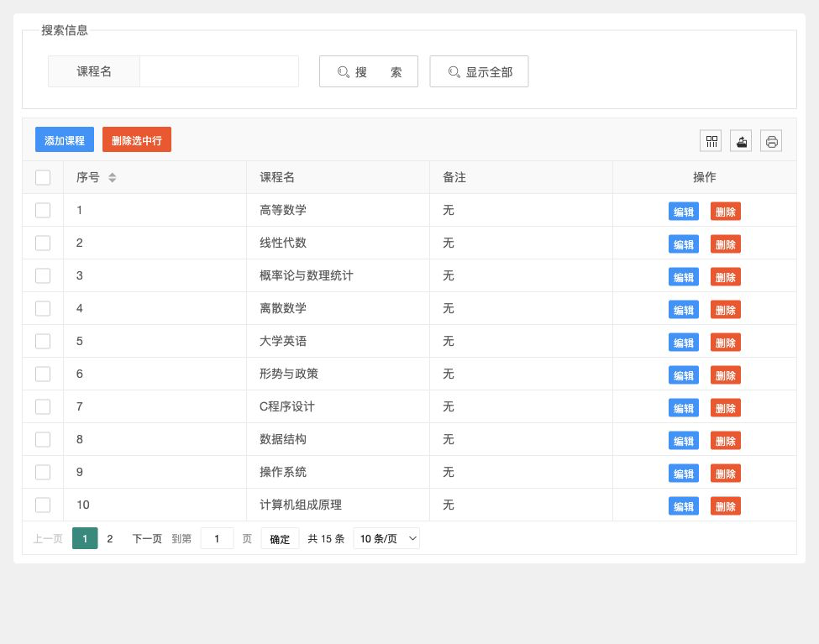Click 下一页 next page link
Screen dimensions: 819x644
(147, 538)
